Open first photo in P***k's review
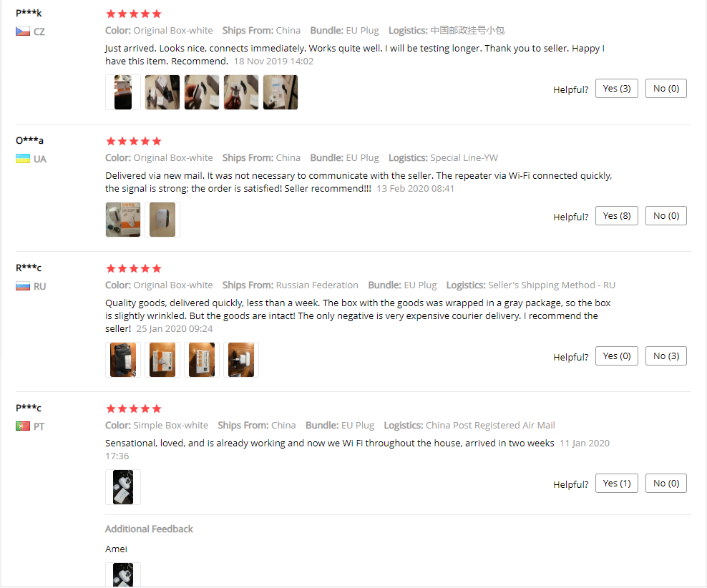Image resolution: width=707 pixels, height=588 pixels. coord(123,92)
